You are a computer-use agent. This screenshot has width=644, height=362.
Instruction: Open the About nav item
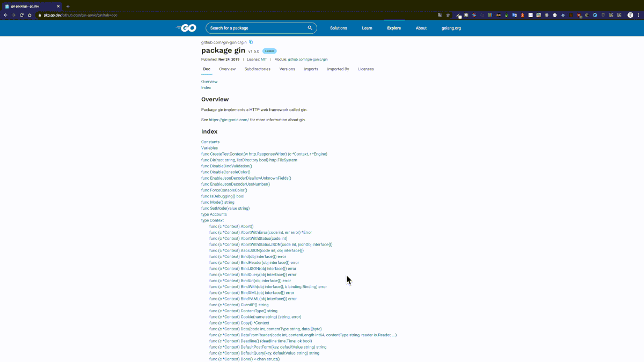(x=421, y=28)
